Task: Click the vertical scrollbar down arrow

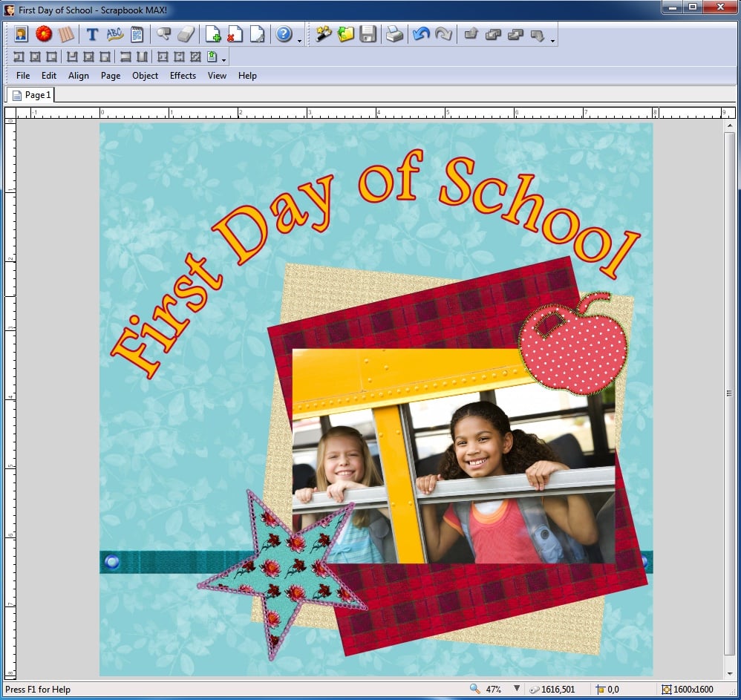Action: click(x=730, y=673)
